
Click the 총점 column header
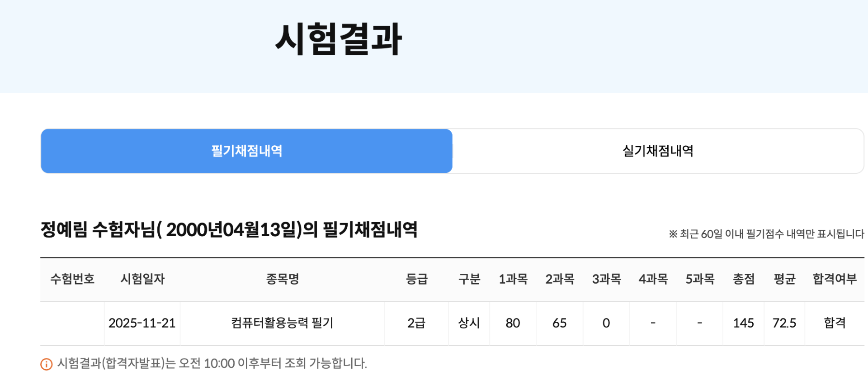coord(744,279)
